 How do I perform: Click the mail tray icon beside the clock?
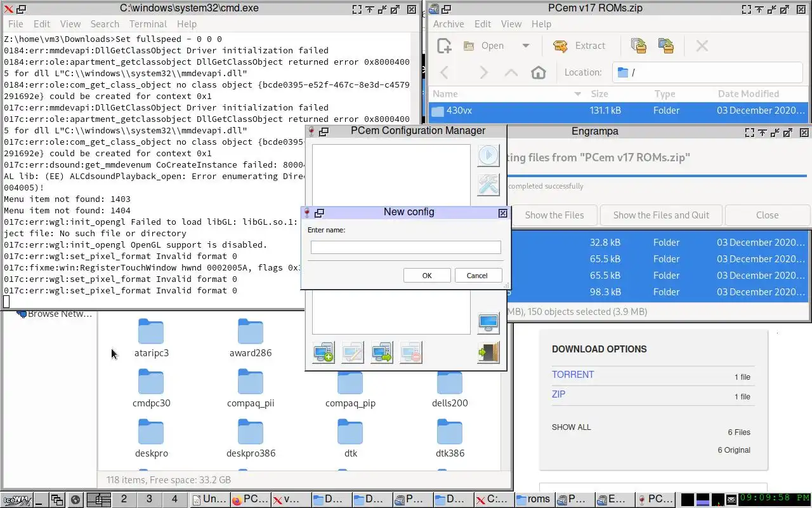(x=731, y=500)
